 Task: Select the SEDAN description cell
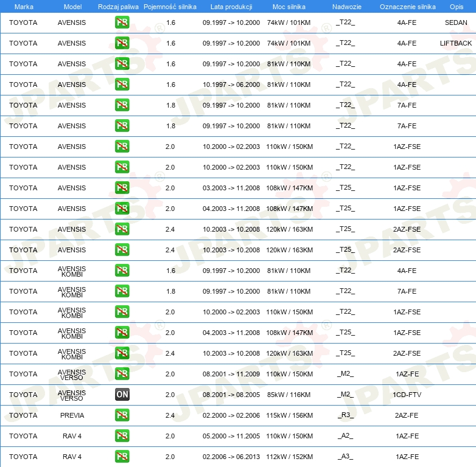coord(456,22)
